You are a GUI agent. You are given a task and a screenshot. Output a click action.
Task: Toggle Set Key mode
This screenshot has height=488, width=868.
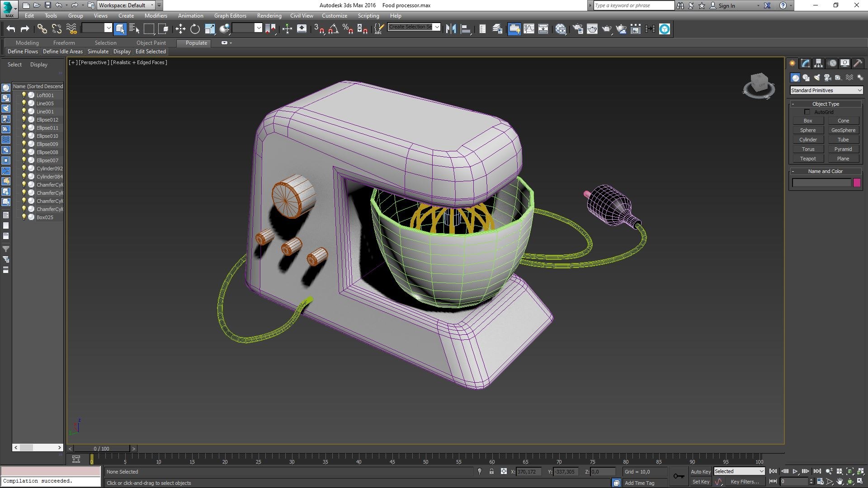pos(701,482)
